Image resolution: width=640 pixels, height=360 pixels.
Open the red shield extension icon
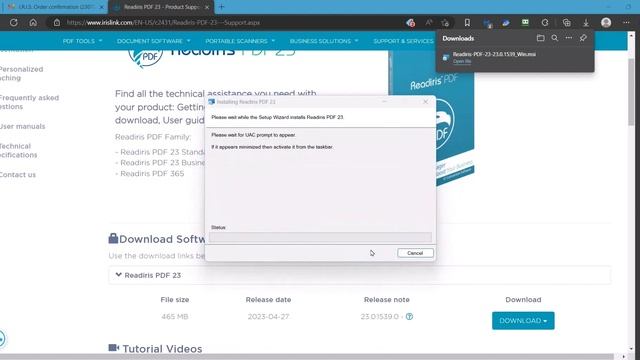[x=411, y=23]
